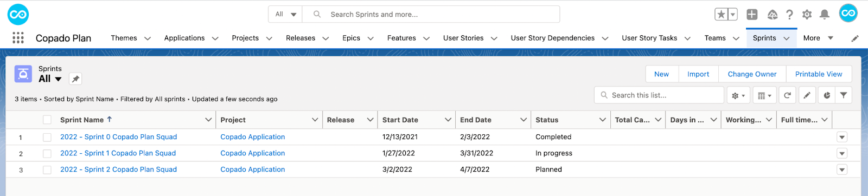Open row actions for Sprint 2
The image size is (868, 196).
[842, 170]
